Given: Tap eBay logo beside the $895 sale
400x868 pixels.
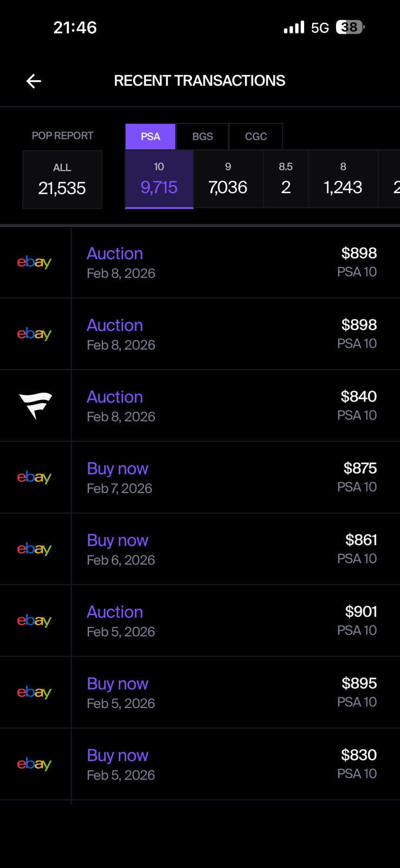Looking at the screenshot, I should coord(34,692).
